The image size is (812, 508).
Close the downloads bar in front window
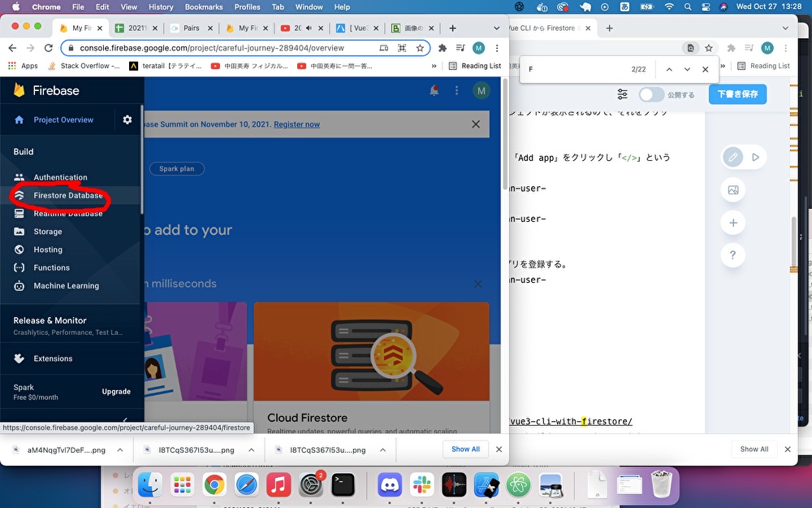pos(499,449)
